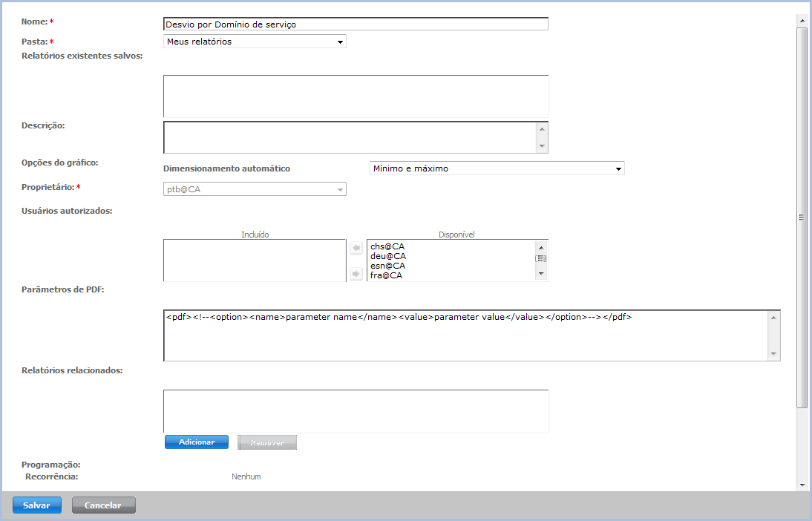
Task: Click the Descrição scroll down arrow
Action: pos(542,146)
